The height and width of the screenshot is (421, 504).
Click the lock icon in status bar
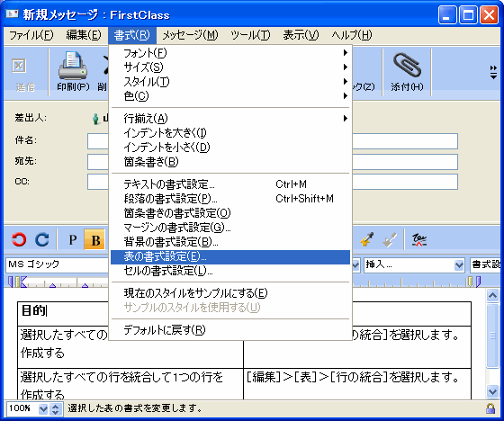490,408
